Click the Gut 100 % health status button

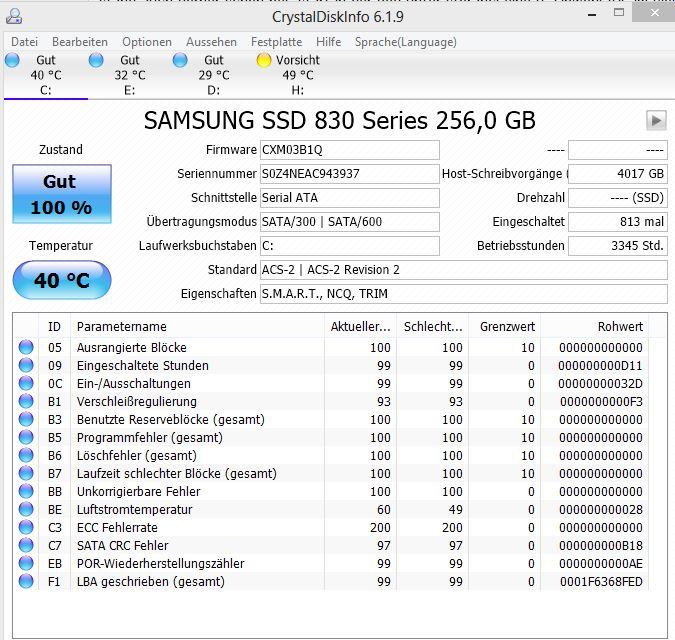pos(62,194)
